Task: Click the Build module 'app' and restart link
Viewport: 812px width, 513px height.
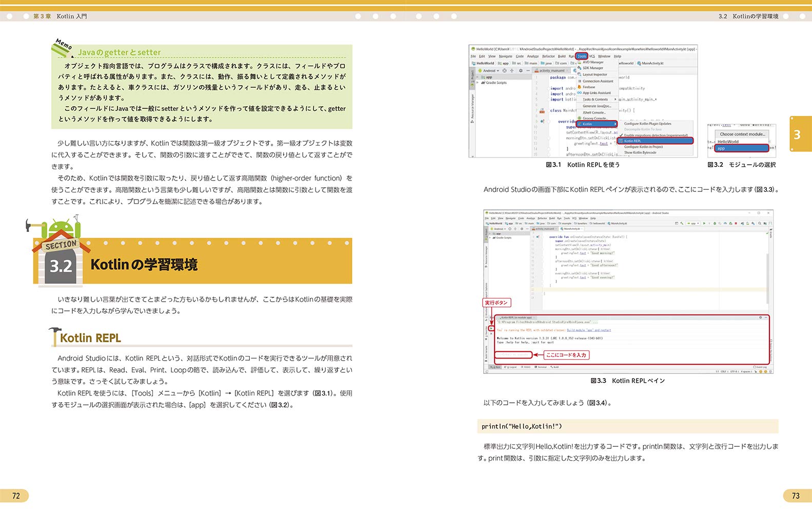Action: [589, 330]
